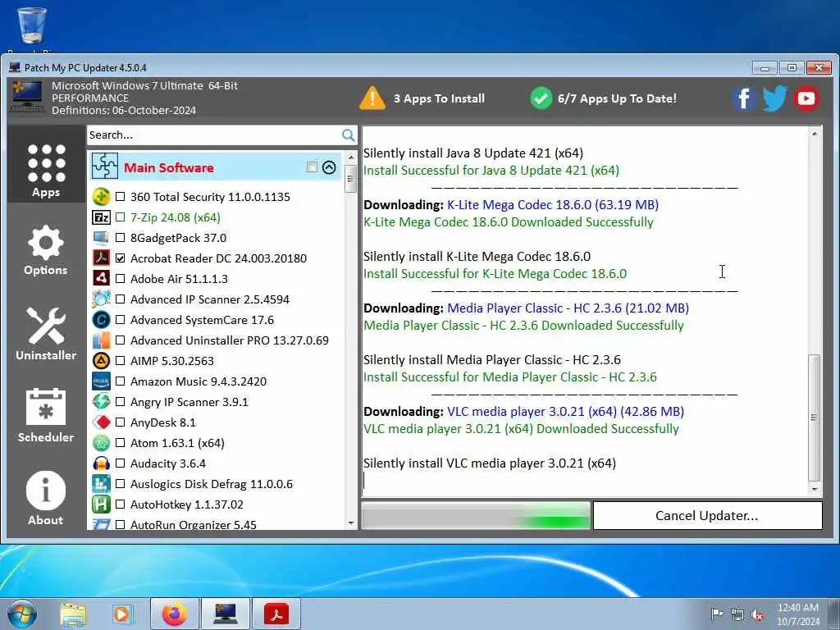
Task: Click the Audacity headphones icon
Action: tap(101, 463)
